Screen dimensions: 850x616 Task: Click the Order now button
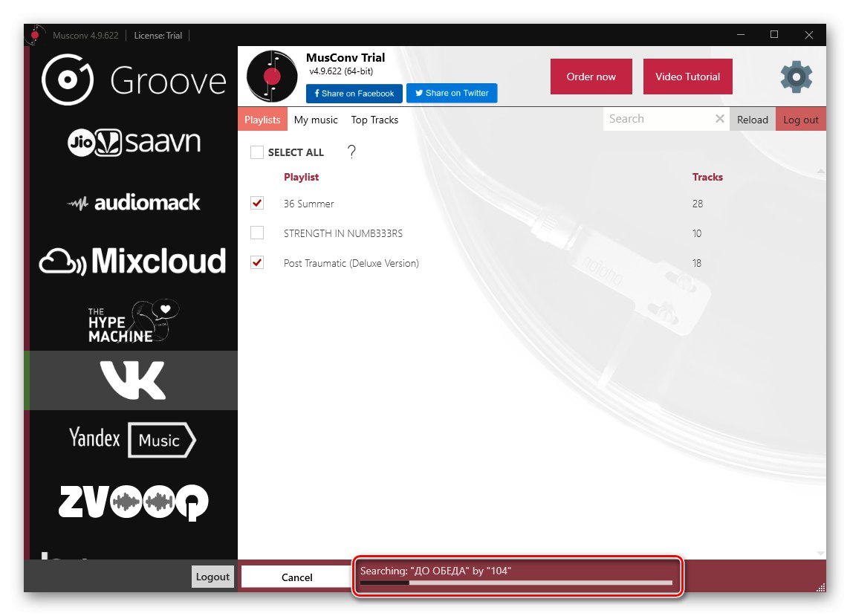pyautogui.click(x=591, y=77)
